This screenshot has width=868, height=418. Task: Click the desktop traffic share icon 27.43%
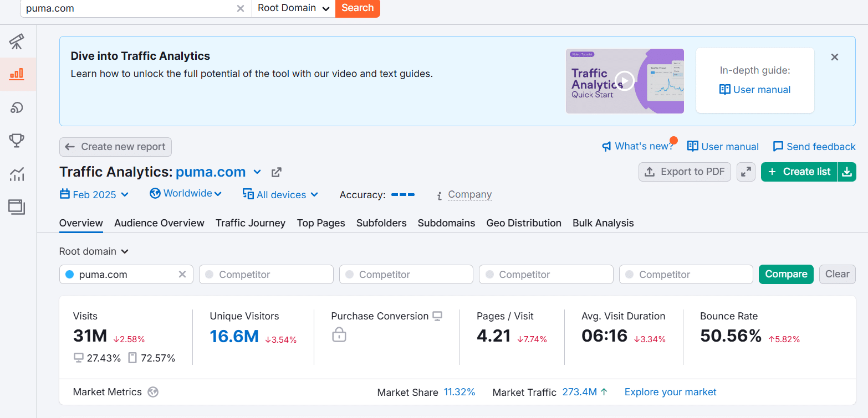[x=79, y=358]
